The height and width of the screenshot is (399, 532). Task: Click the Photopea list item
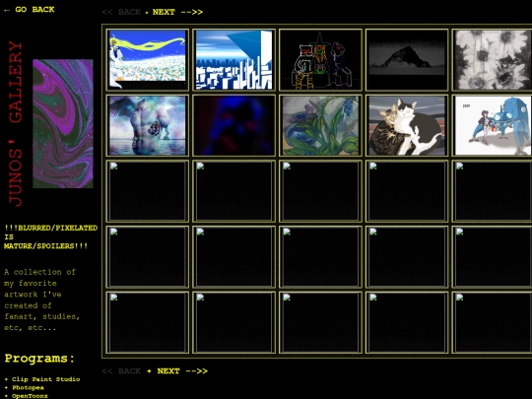pyautogui.click(x=29, y=387)
